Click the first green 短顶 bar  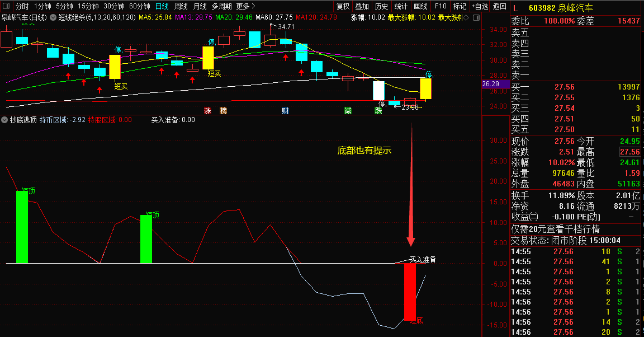point(22,227)
